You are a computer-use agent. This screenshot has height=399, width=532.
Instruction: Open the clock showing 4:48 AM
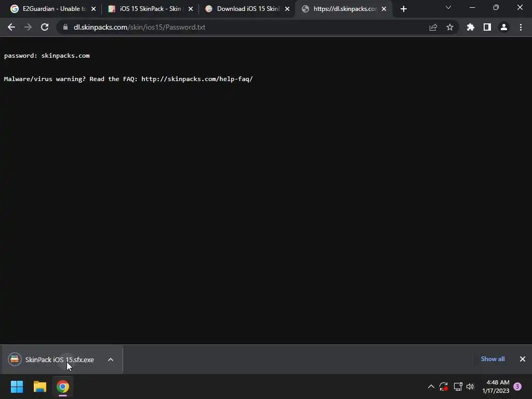point(496,387)
